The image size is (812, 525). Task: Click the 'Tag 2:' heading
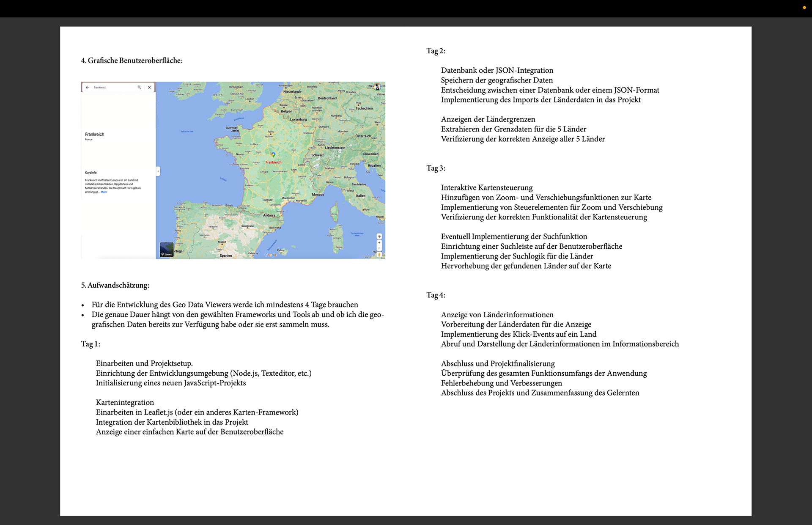(436, 51)
